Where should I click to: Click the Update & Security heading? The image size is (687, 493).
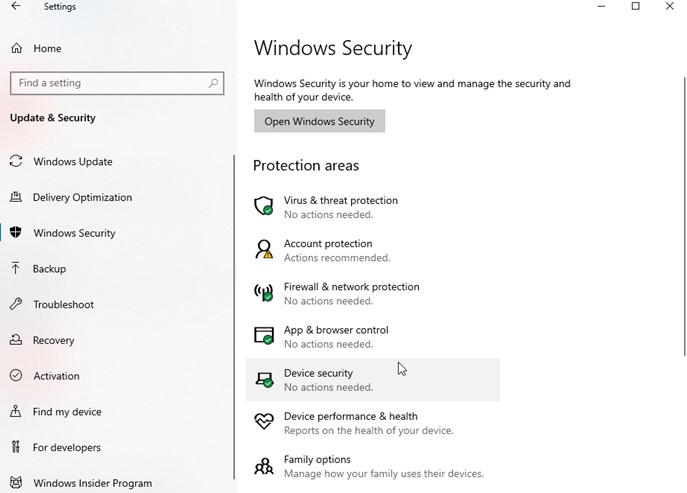(53, 118)
